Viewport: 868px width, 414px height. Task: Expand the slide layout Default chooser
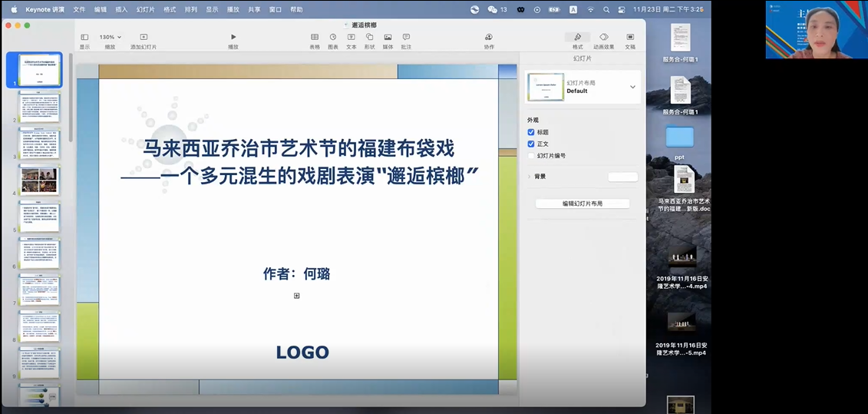[632, 87]
